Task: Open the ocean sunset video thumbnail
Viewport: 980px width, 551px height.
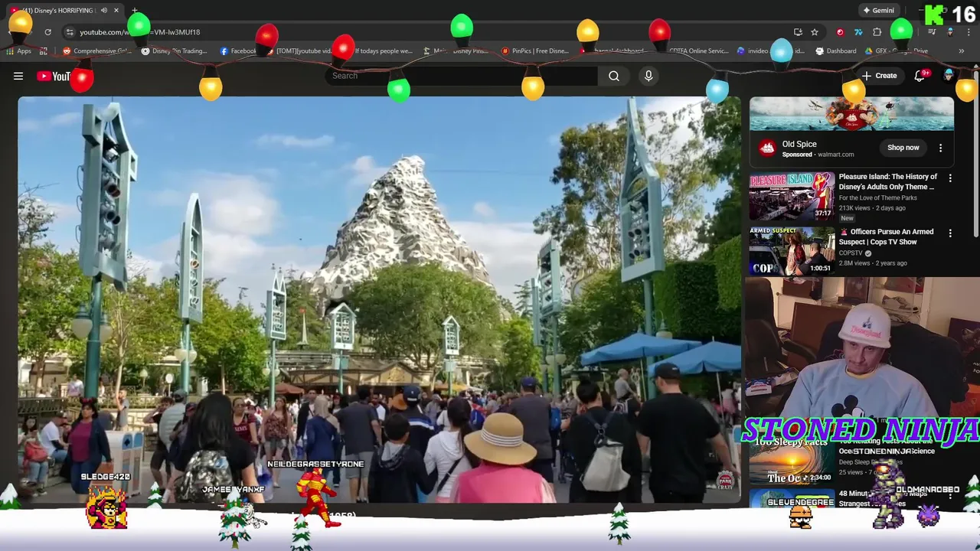Action: [x=792, y=462]
